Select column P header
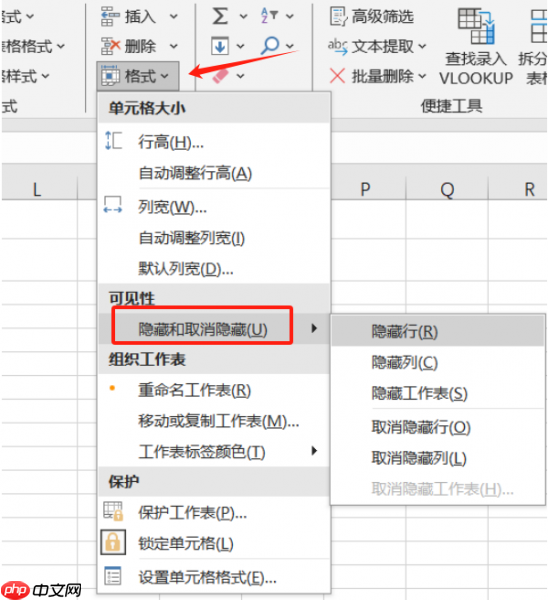Viewport: 548px width, 600px height. click(366, 189)
